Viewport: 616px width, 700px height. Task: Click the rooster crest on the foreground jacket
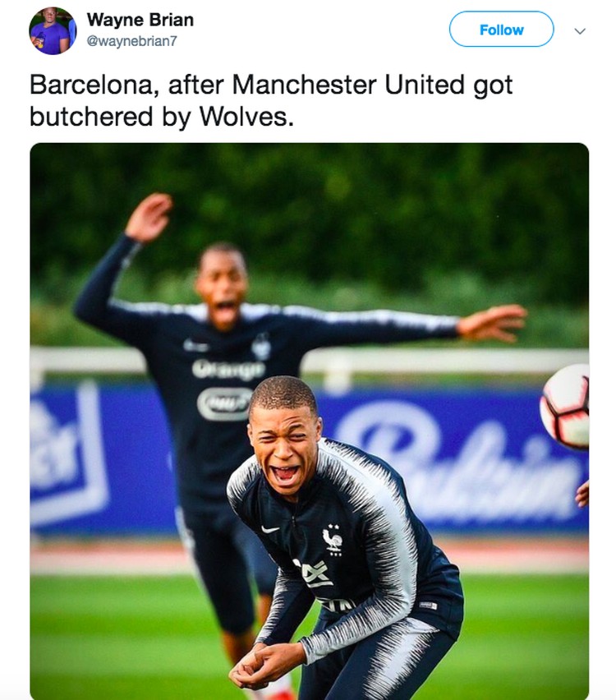pos(333,540)
